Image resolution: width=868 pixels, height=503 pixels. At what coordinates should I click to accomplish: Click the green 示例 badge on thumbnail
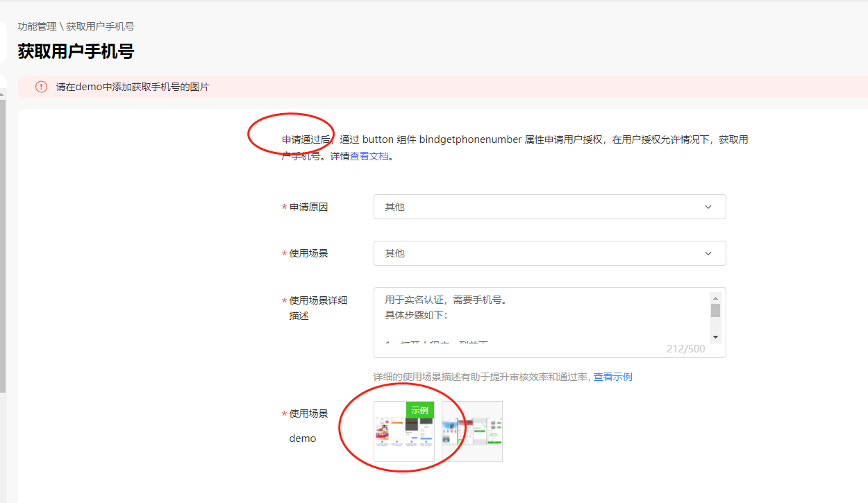tap(420, 410)
